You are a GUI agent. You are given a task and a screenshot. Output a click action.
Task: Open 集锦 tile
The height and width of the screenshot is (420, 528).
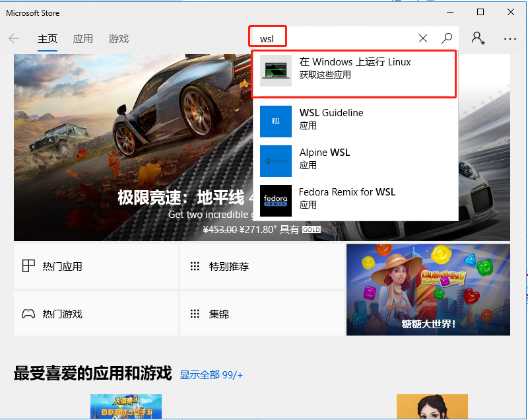tap(262, 314)
